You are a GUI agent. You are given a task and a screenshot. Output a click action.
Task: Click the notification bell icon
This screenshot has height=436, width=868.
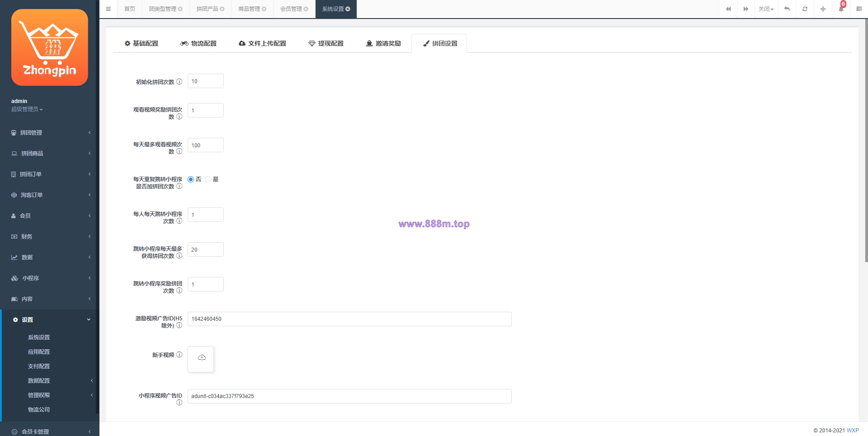tap(841, 9)
